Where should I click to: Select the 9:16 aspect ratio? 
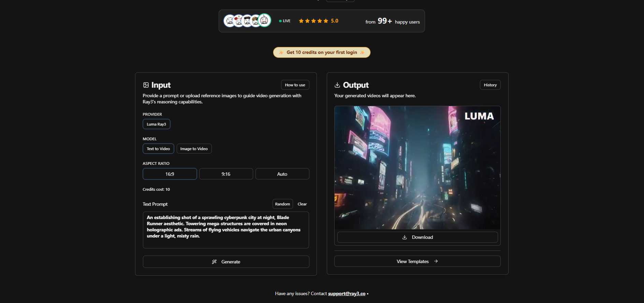pyautogui.click(x=226, y=174)
